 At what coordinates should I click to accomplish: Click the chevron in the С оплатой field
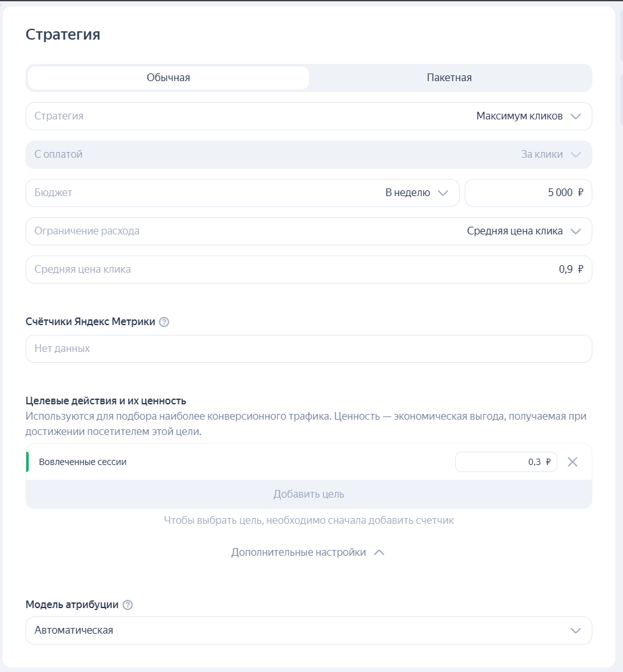click(x=576, y=155)
